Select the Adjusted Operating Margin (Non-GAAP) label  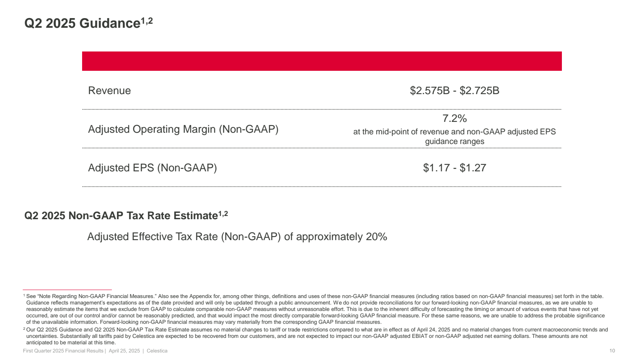tap(183, 129)
